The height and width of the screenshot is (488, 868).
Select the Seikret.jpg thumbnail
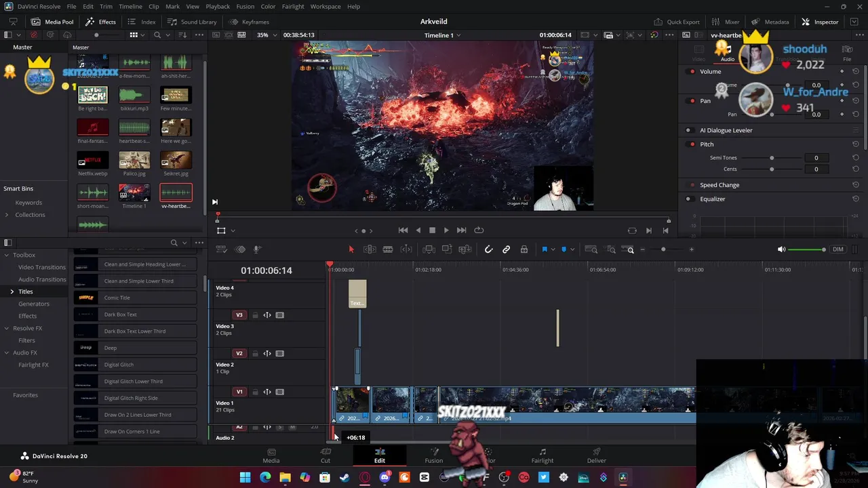click(x=176, y=160)
